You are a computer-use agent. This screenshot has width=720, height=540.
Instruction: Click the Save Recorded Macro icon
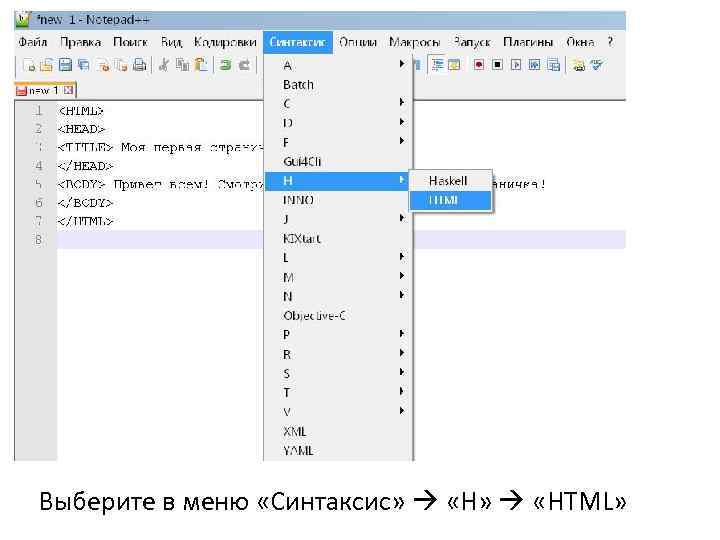tap(554, 65)
